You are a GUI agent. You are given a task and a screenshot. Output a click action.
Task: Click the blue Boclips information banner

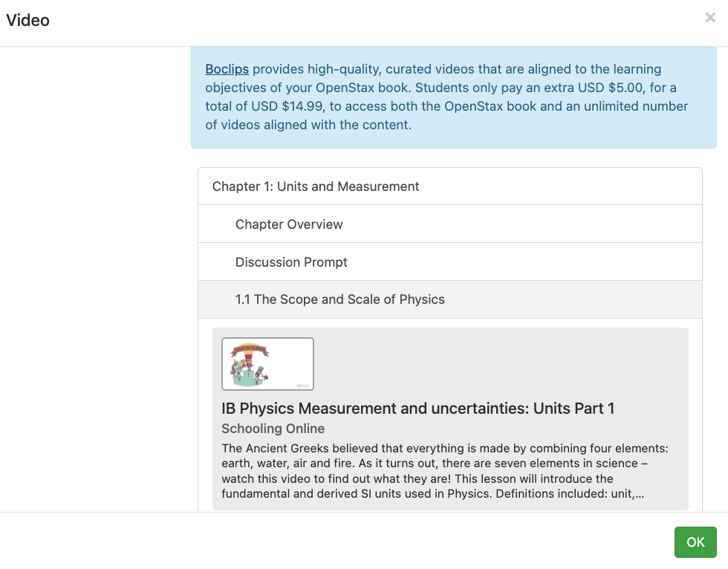[x=454, y=97]
